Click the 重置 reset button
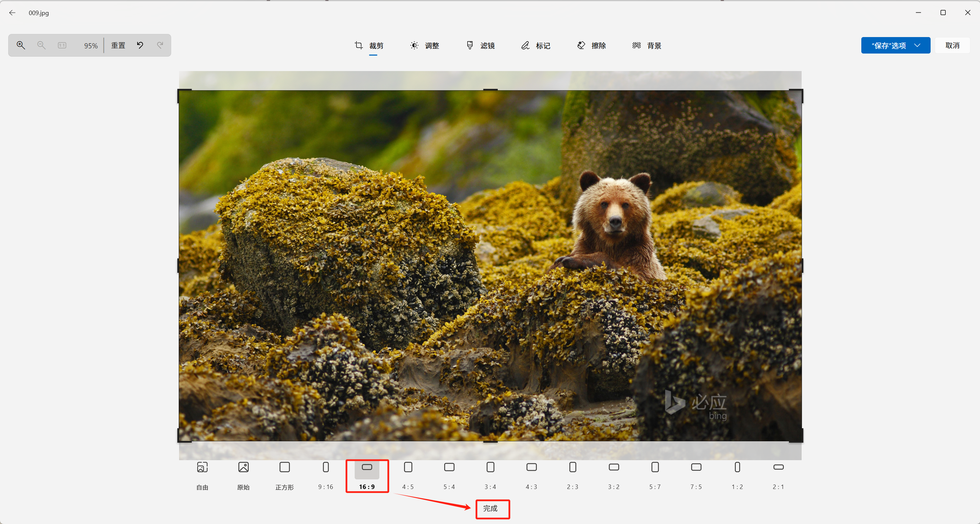The height and width of the screenshot is (524, 980). (x=118, y=45)
